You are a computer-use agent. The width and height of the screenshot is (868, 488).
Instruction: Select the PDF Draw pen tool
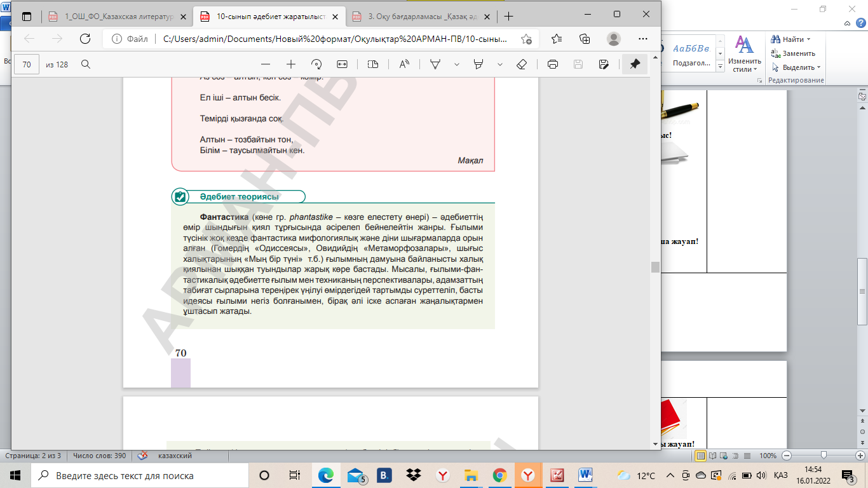tap(436, 64)
